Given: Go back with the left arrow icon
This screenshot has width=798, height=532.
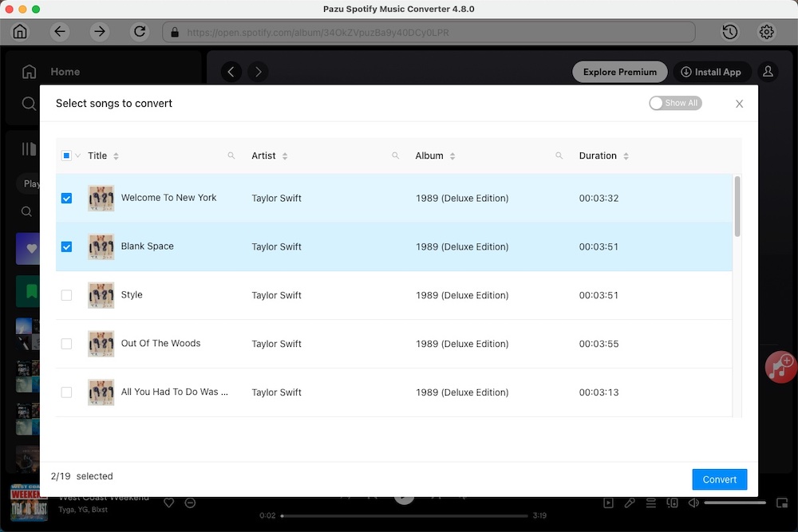Looking at the screenshot, I should tap(60, 32).
